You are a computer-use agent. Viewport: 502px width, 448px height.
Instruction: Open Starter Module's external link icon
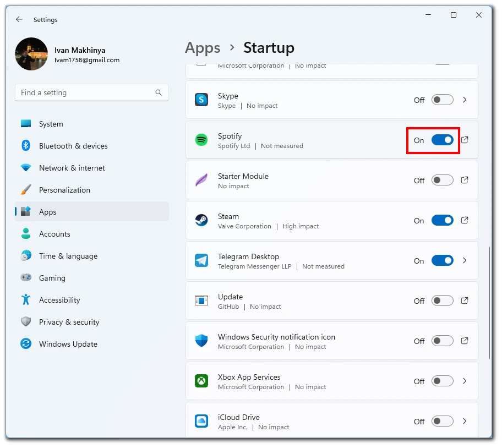click(465, 180)
